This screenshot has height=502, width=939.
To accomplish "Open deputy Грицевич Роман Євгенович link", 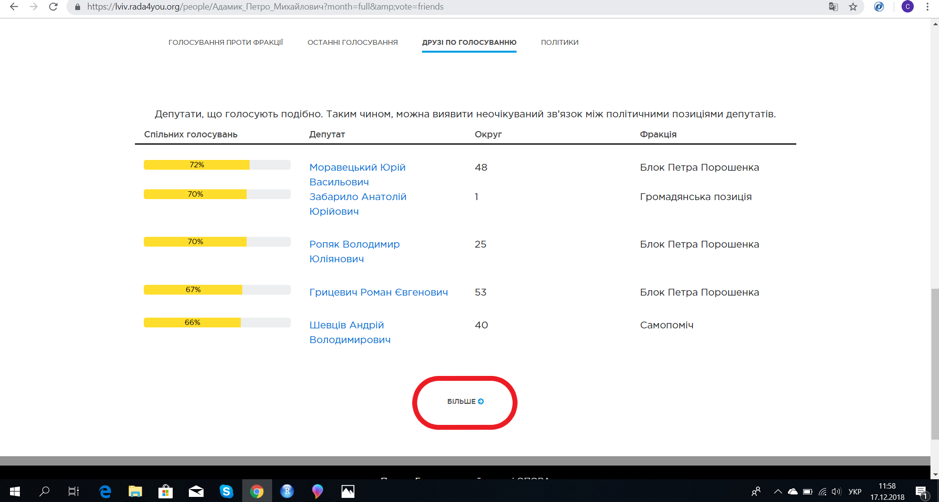I will pos(378,292).
